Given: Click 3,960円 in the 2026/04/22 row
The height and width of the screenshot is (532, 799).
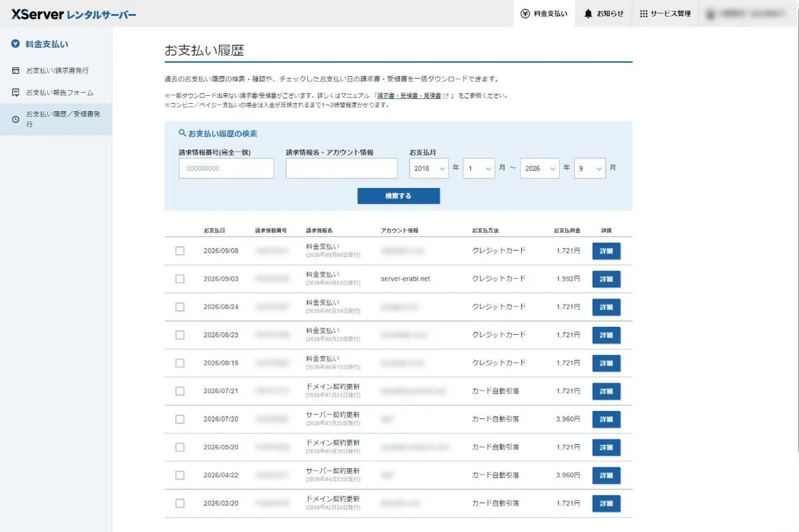Looking at the screenshot, I should [568, 475].
